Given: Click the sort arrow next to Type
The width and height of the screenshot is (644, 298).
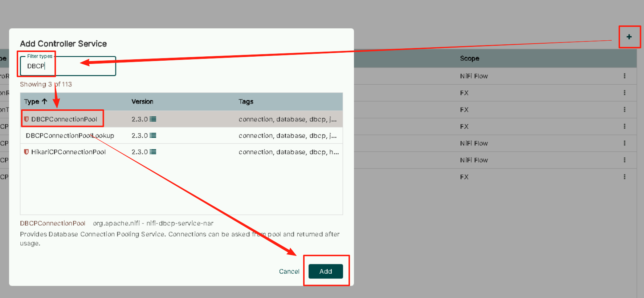Looking at the screenshot, I should (x=44, y=101).
